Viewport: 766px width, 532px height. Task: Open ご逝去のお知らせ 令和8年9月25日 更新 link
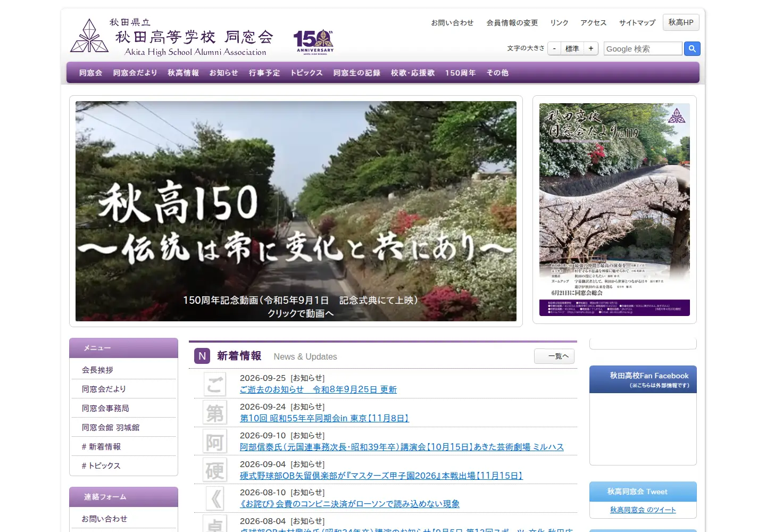318,389
